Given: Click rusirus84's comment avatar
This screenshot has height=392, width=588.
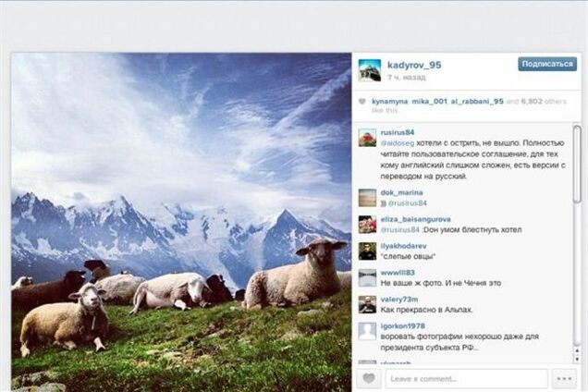Looking at the screenshot, I should 367,138.
